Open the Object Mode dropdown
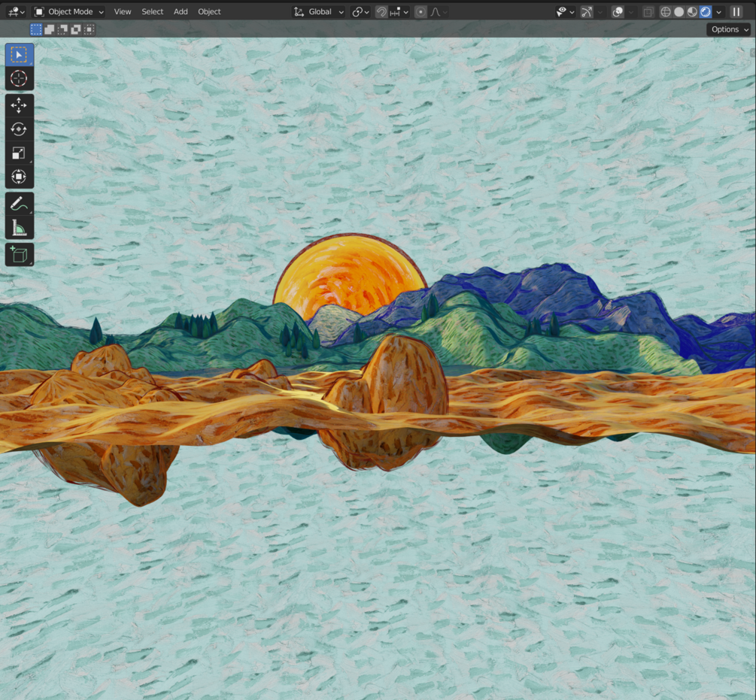Screen dimensions: 756x700 (68, 11)
